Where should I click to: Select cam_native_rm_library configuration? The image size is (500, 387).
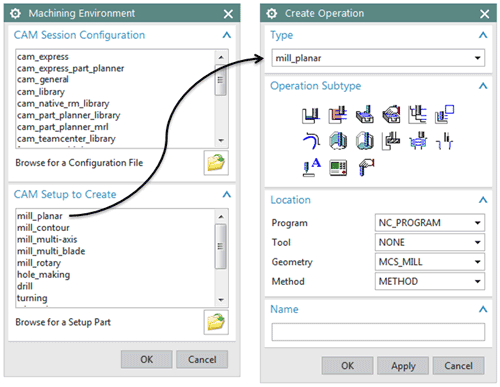point(63,104)
